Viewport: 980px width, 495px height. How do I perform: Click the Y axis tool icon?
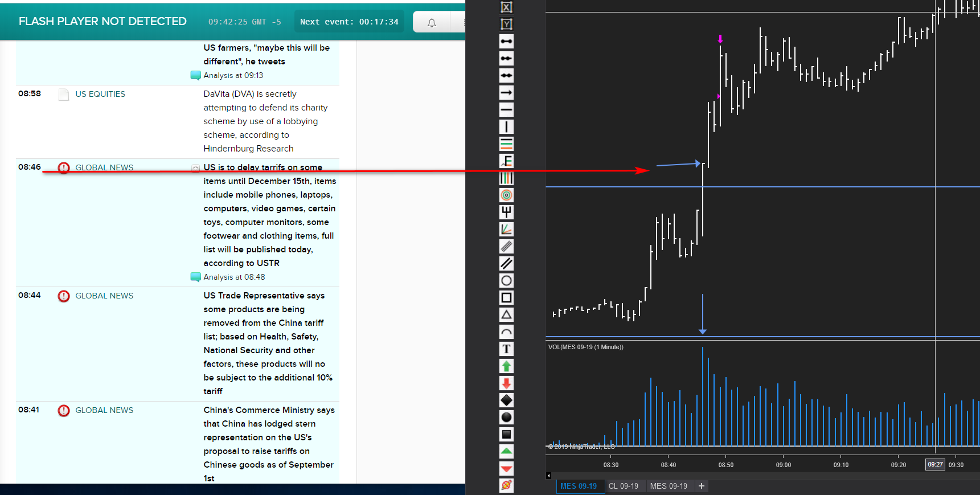pyautogui.click(x=506, y=24)
